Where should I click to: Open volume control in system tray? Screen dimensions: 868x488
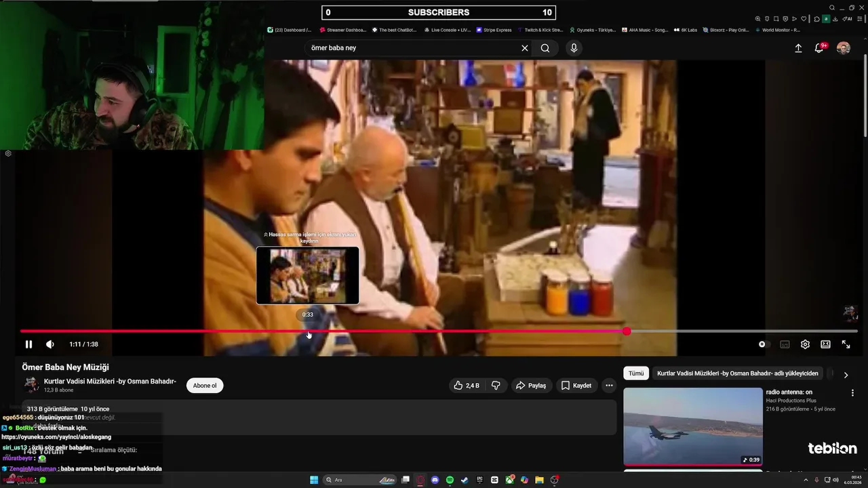click(x=836, y=480)
